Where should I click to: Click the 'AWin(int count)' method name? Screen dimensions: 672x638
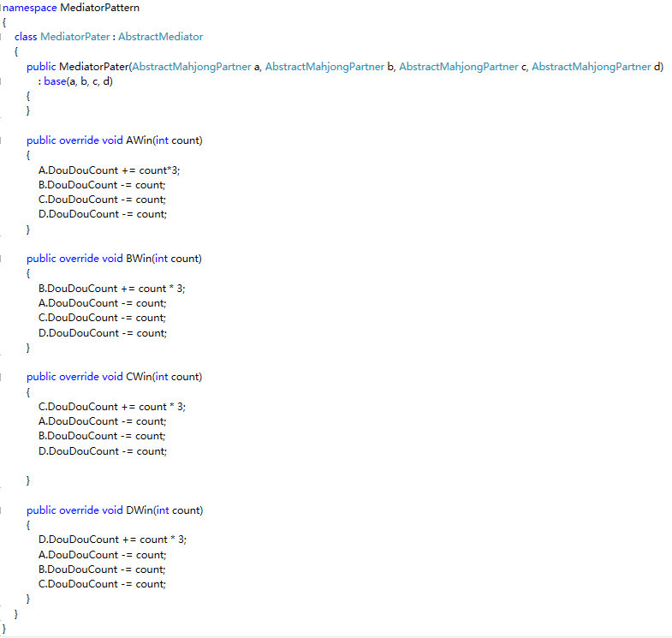click(164, 140)
